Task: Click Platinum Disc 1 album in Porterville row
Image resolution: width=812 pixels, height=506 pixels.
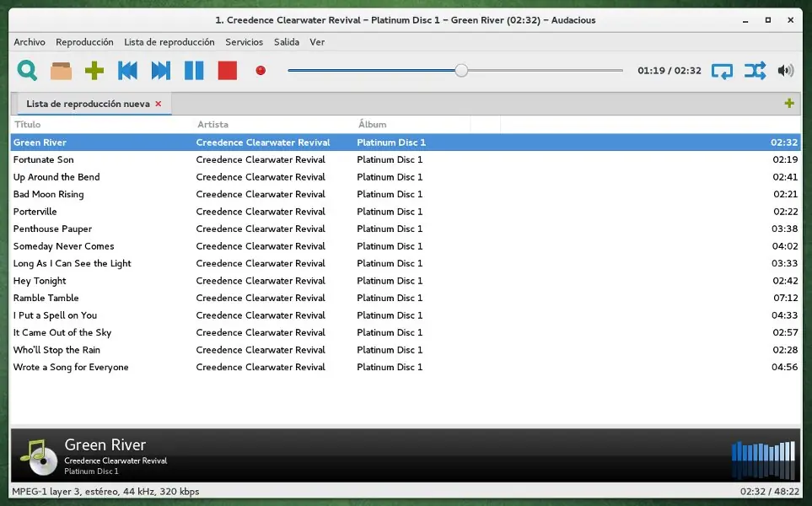Action: 390,212
